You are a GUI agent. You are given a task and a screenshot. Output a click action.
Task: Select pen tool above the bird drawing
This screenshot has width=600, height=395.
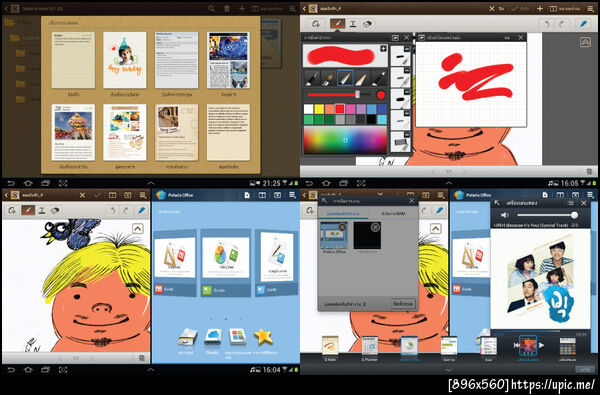[x=28, y=210]
